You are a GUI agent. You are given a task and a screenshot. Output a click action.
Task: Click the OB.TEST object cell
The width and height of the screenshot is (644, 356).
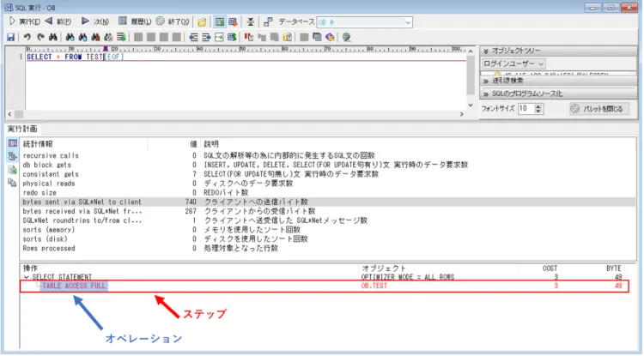pyautogui.click(x=374, y=286)
